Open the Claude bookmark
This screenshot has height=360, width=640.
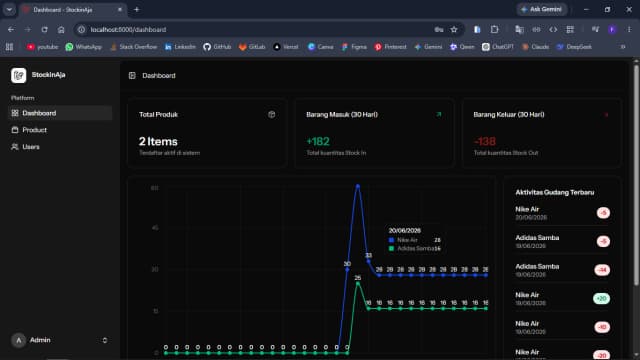[536, 47]
